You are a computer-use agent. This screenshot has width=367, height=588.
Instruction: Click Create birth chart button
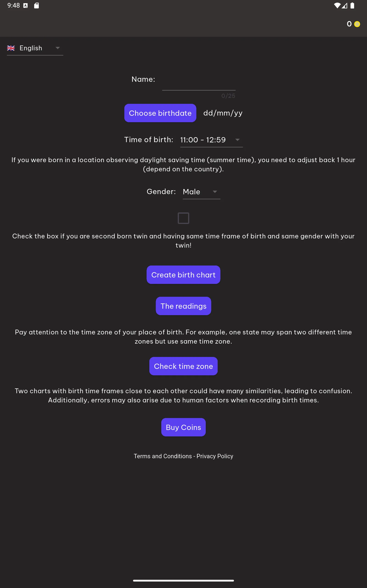point(183,275)
